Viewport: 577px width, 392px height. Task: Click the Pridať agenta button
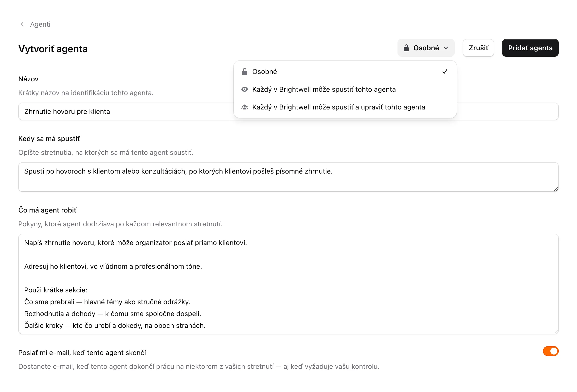click(x=530, y=48)
